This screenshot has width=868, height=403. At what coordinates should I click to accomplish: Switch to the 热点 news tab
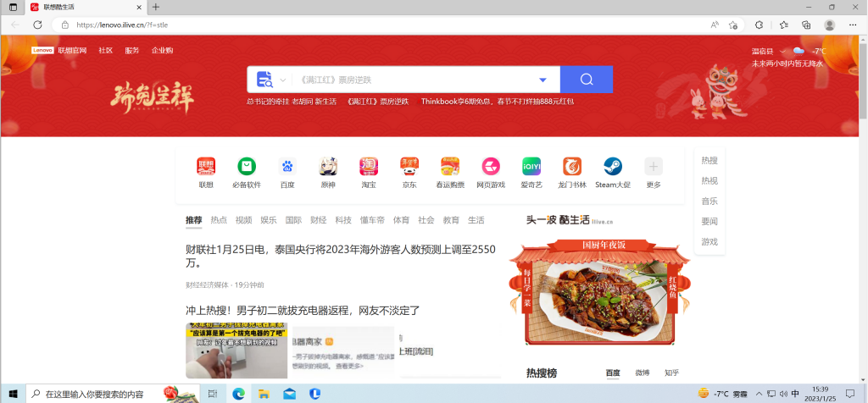[x=219, y=220]
